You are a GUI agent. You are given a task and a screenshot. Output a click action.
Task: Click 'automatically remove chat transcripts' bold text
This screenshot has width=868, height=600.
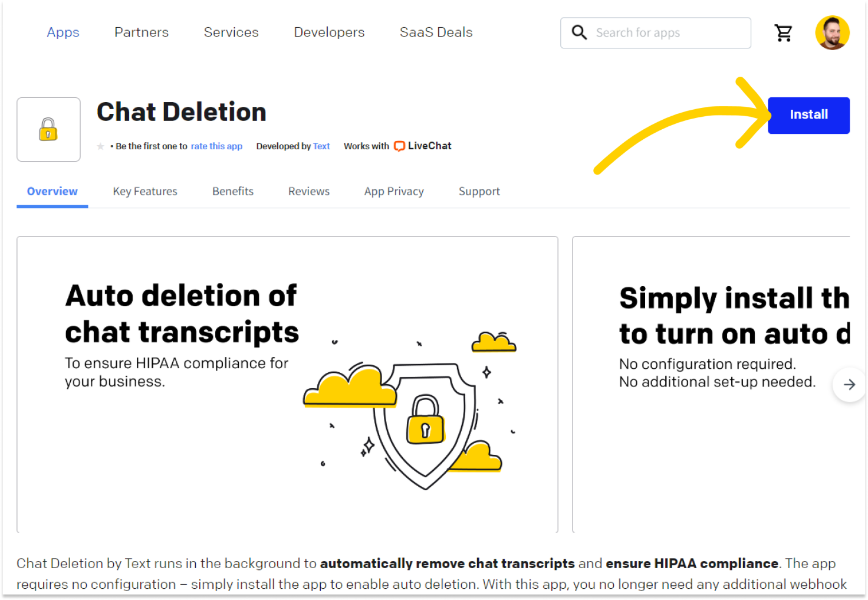(x=448, y=563)
